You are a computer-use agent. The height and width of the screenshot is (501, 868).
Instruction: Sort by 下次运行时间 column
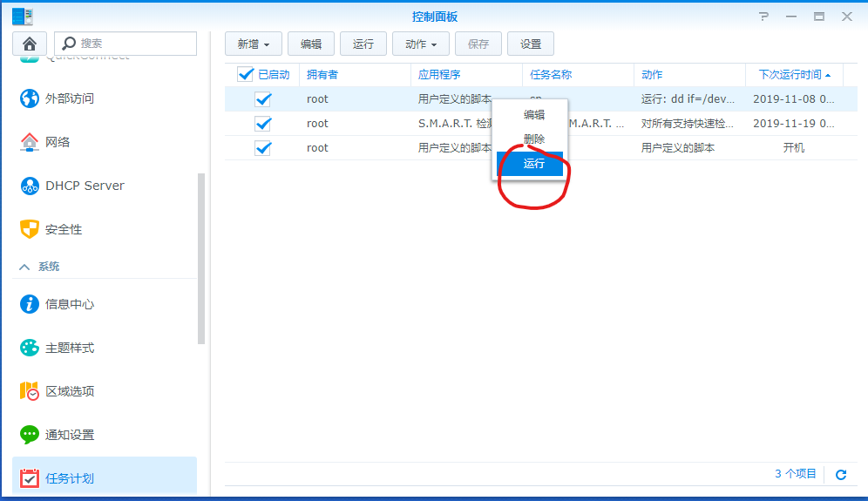795,75
